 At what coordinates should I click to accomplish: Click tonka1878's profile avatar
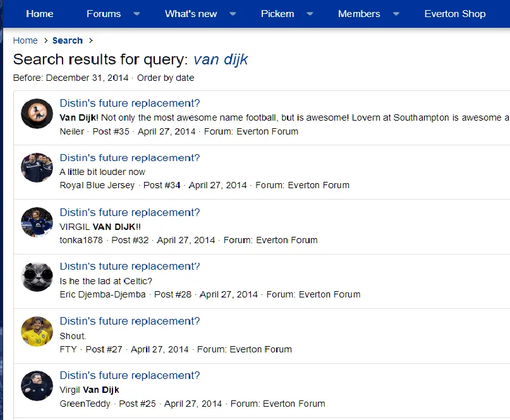pos(37,222)
